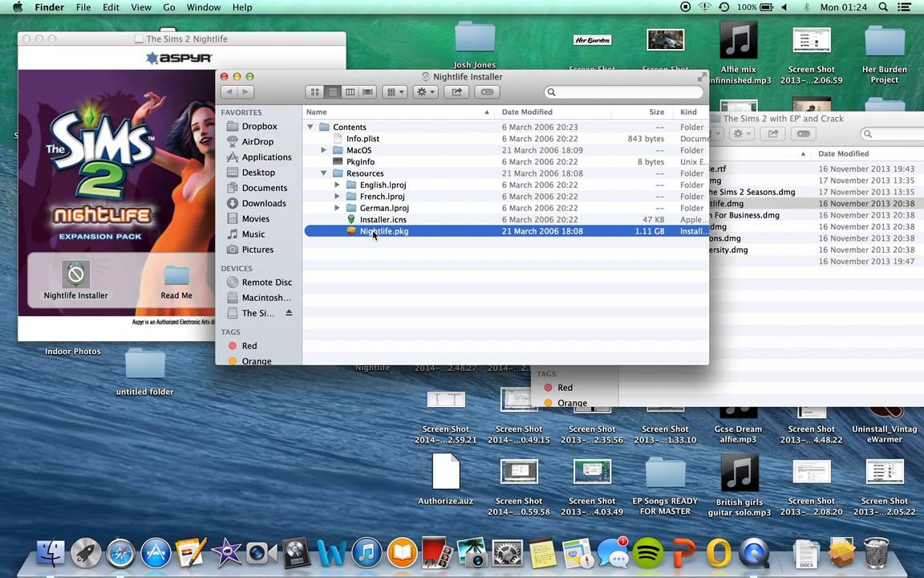
Task: Open System Preferences from the Dock
Action: (x=508, y=553)
